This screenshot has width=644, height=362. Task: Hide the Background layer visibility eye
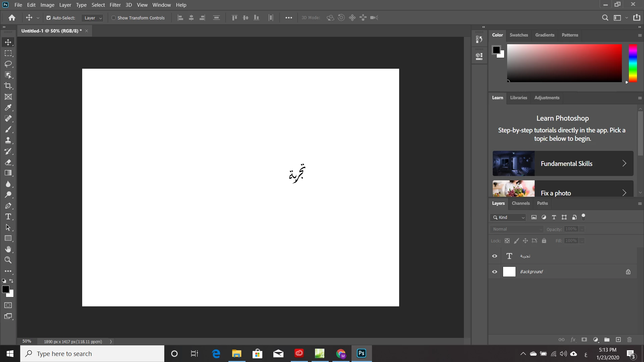pyautogui.click(x=494, y=272)
